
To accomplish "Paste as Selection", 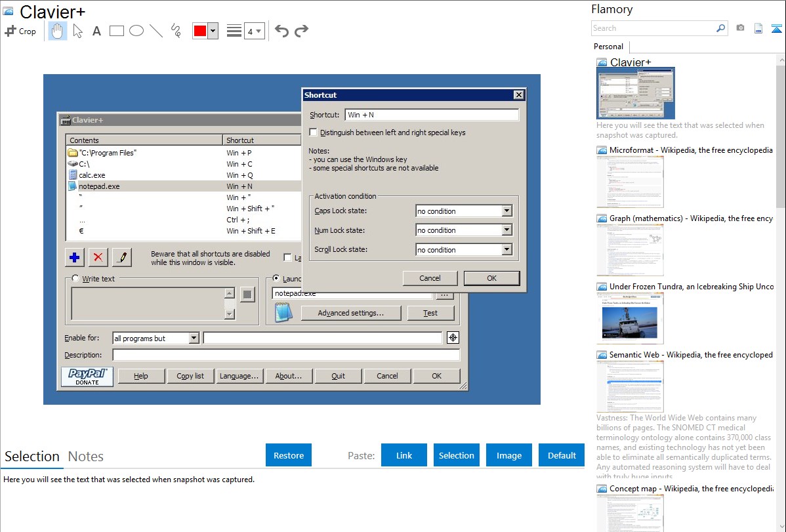I will (x=456, y=455).
